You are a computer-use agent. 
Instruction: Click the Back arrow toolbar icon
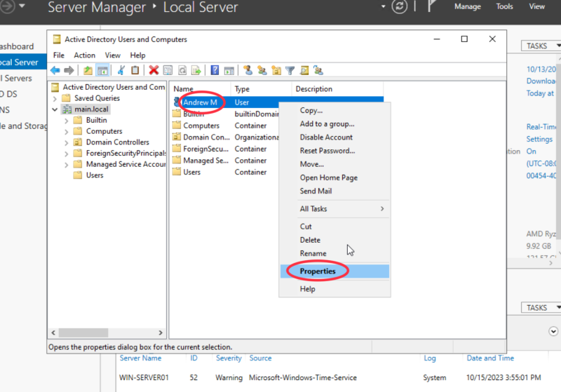pyautogui.click(x=55, y=70)
